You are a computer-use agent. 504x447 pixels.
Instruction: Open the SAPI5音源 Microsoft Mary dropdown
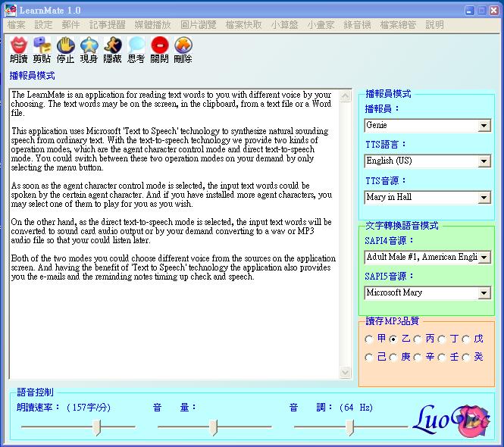484,292
